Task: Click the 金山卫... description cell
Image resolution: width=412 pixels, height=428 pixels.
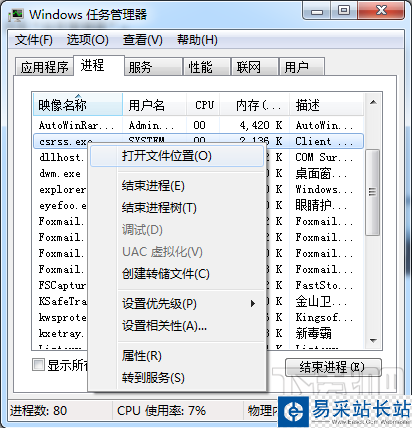Action: tap(321, 301)
